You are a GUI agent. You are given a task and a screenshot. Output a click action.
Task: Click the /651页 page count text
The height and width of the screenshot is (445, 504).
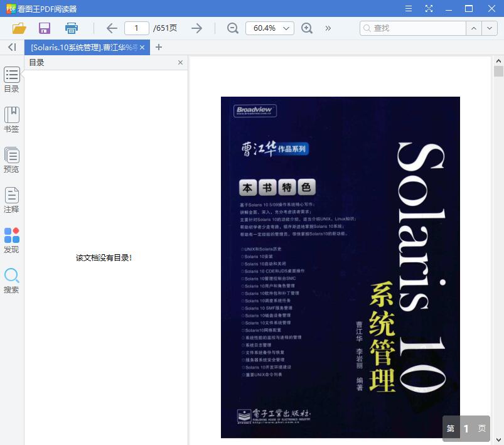[x=165, y=28]
